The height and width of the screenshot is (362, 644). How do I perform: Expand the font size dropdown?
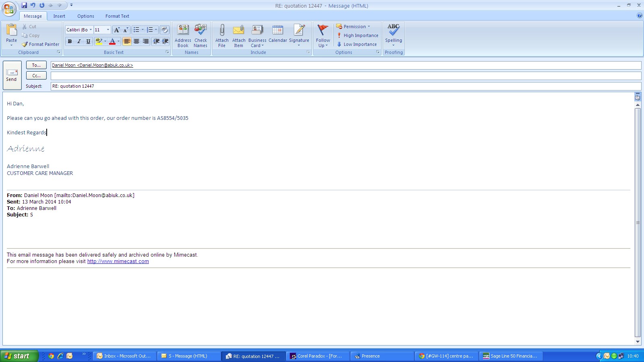pyautogui.click(x=108, y=30)
